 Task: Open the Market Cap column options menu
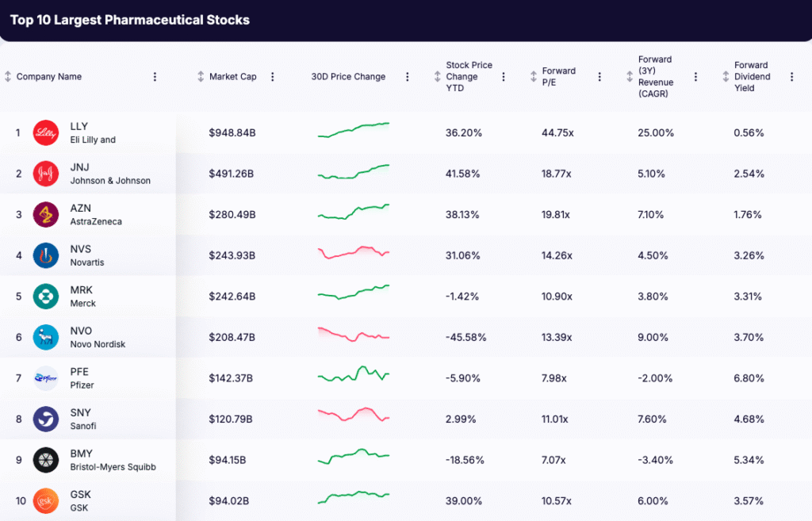(x=272, y=76)
